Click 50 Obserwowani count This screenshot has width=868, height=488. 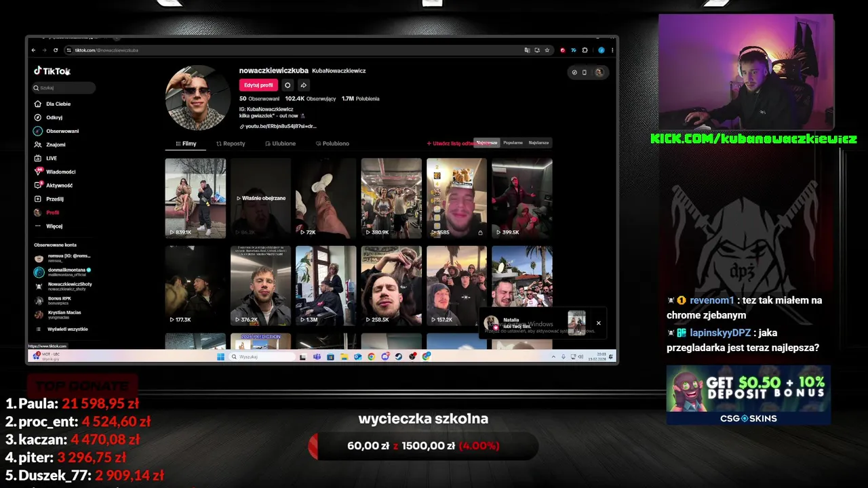click(259, 98)
